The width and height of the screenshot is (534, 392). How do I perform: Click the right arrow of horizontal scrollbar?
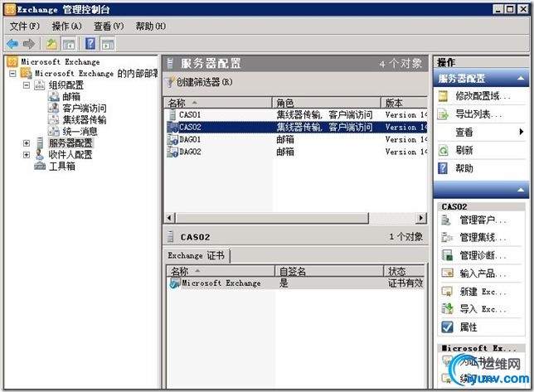[x=421, y=218]
